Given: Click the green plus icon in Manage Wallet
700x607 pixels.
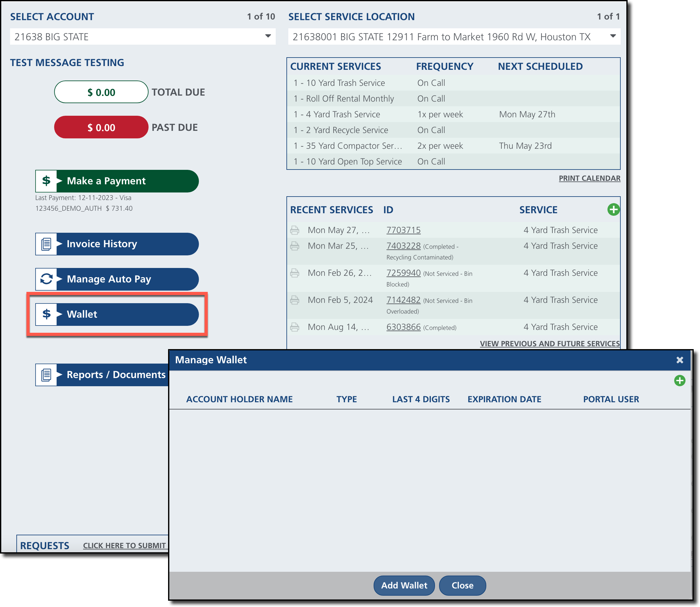Looking at the screenshot, I should (x=679, y=380).
